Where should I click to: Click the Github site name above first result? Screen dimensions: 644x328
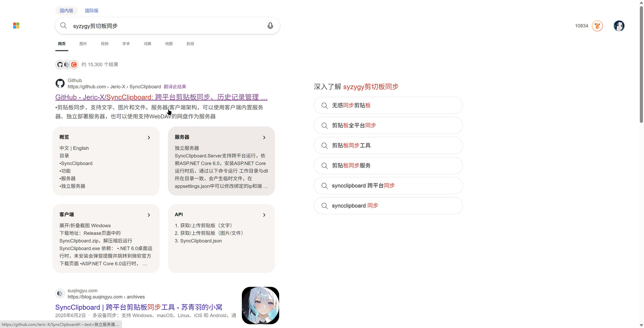point(75,80)
